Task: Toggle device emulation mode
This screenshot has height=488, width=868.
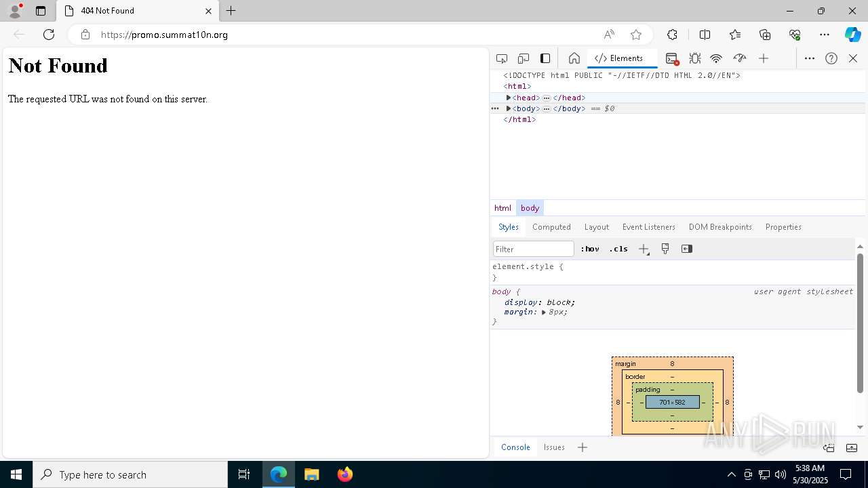Action: [x=524, y=58]
